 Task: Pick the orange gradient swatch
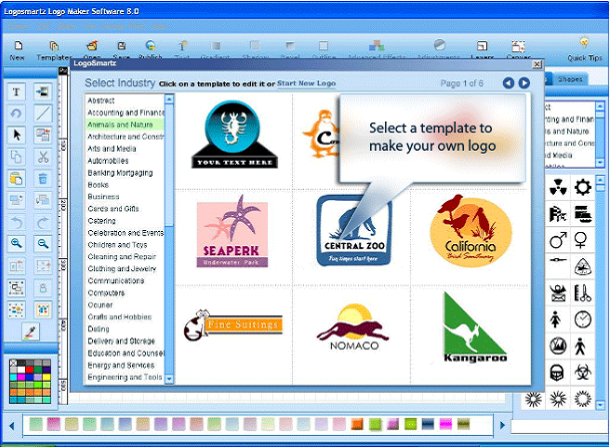[357, 424]
